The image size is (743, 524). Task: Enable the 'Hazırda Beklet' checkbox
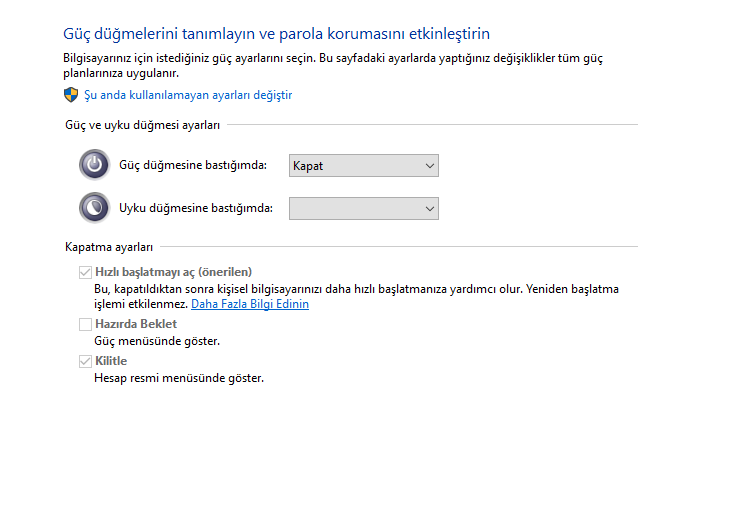85,324
